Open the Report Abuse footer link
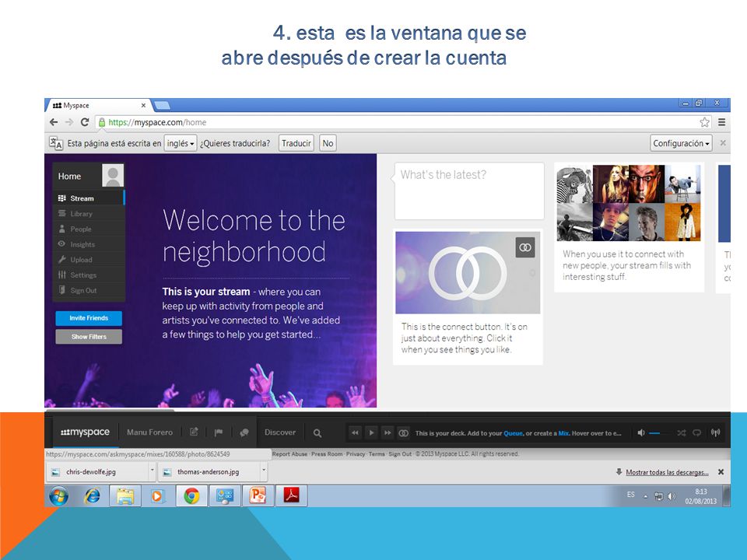Viewport: 747px width, 560px height. pos(289,453)
